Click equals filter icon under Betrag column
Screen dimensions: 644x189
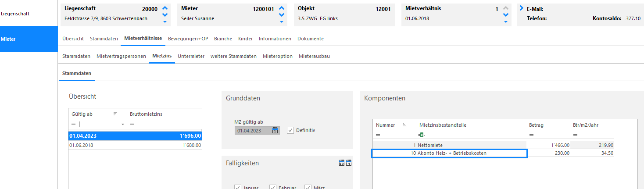tap(531, 135)
